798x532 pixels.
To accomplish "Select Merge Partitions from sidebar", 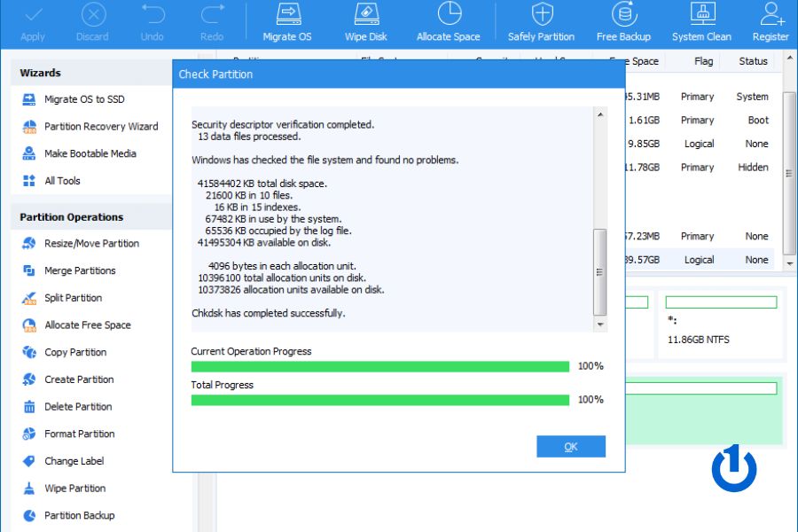I will [80, 271].
